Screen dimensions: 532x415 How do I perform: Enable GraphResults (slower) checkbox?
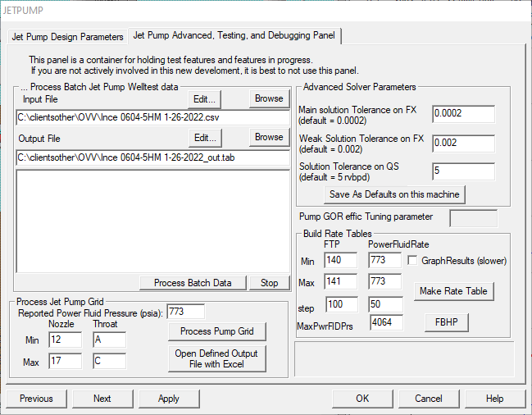pyautogui.click(x=412, y=261)
